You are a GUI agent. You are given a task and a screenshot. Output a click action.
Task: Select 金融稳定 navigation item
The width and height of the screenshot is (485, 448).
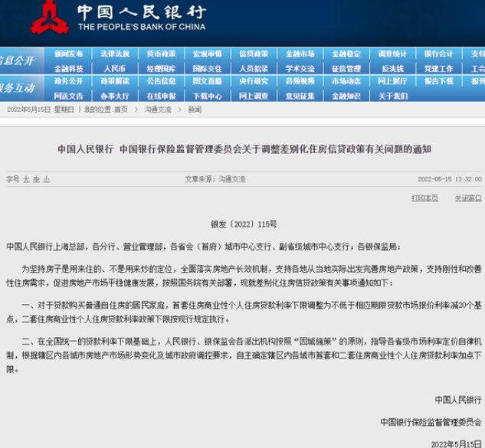346,54
